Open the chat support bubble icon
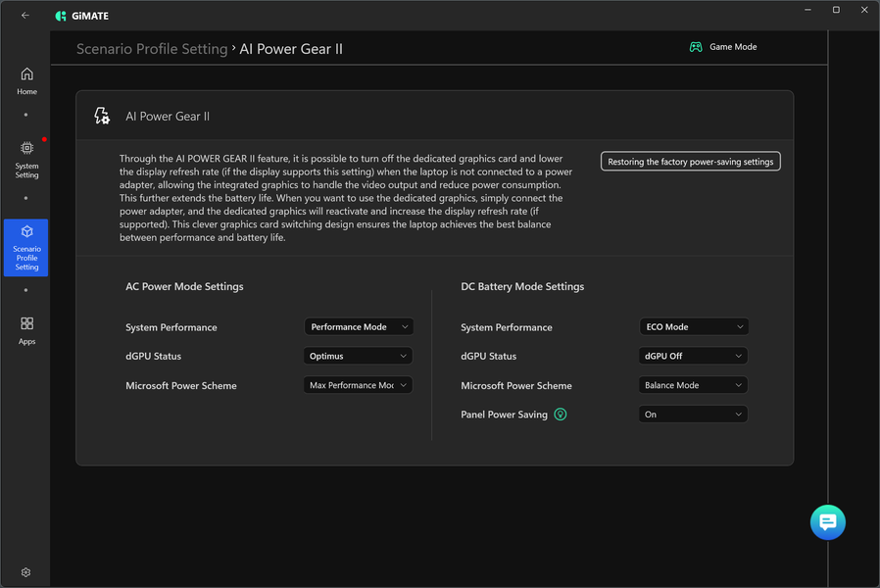This screenshot has width=880, height=588. [x=827, y=522]
